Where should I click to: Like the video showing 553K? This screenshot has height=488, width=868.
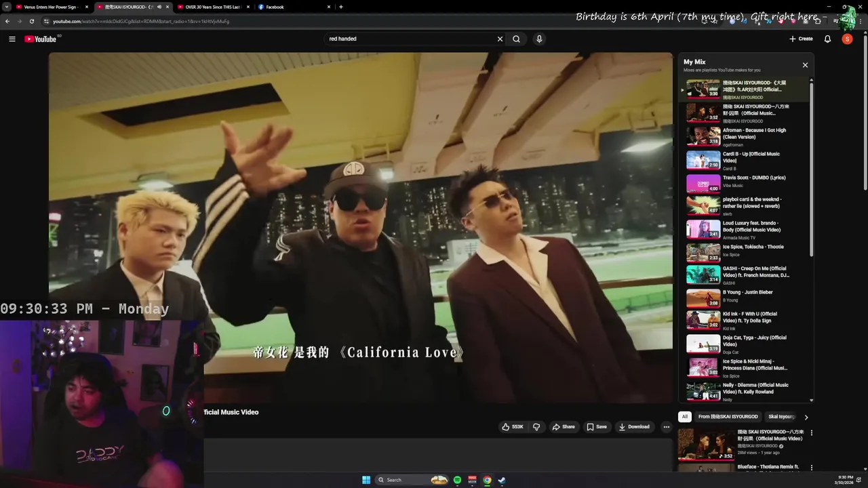point(513,427)
